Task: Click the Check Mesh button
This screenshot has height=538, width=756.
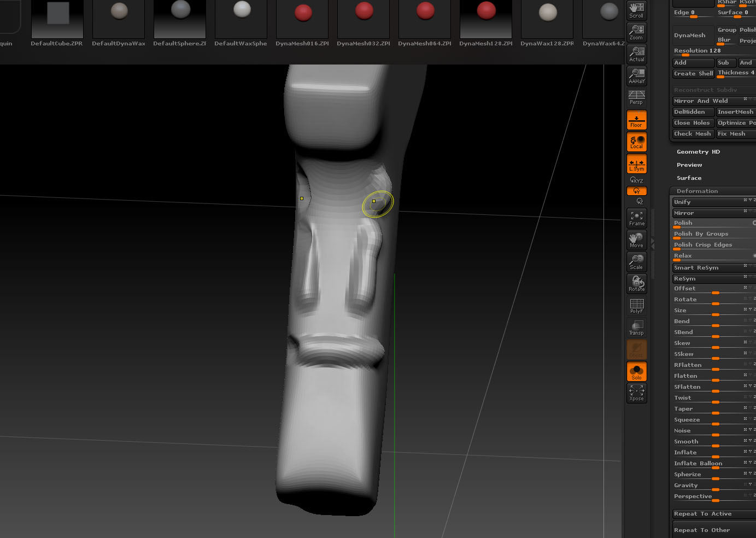Action: click(693, 134)
